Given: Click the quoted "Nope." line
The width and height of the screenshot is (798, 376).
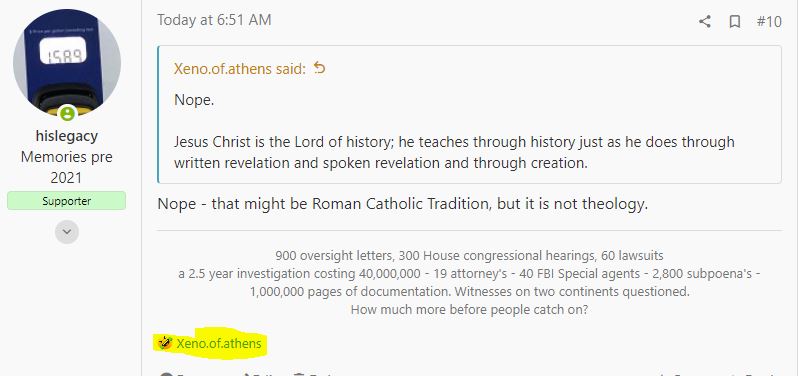Looking at the screenshot, I should click(194, 100).
